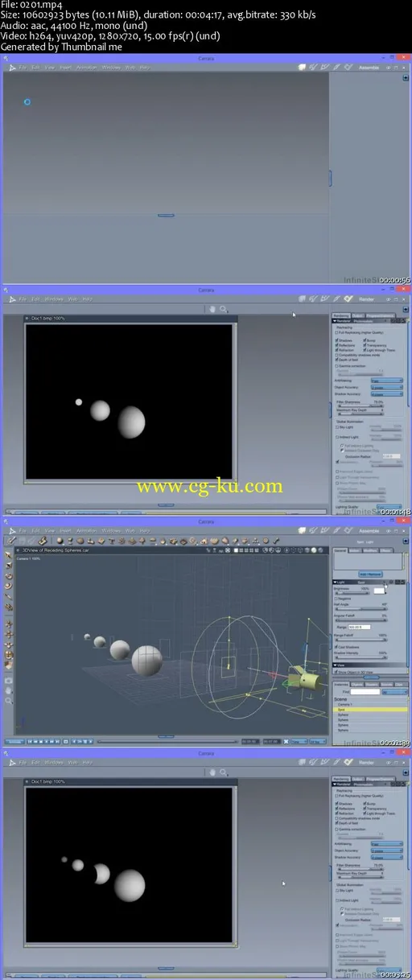Switch to Modifiers tab in 00:02:39 frame
Screen dimensions: 412x980
(370, 550)
